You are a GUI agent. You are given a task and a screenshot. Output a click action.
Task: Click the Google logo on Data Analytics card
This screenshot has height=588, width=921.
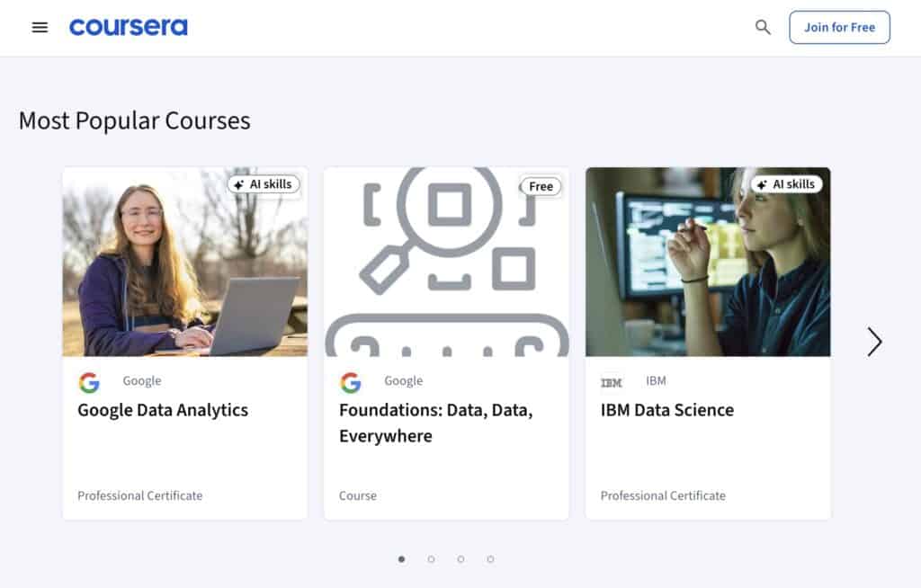tap(89, 383)
